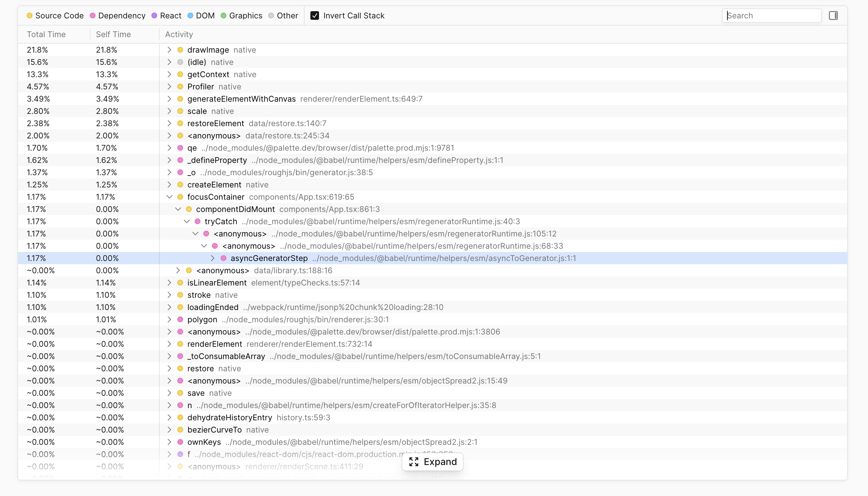This screenshot has height=496, width=868.
Task: Toggle the sidebar panel icon
Action: [x=833, y=15]
